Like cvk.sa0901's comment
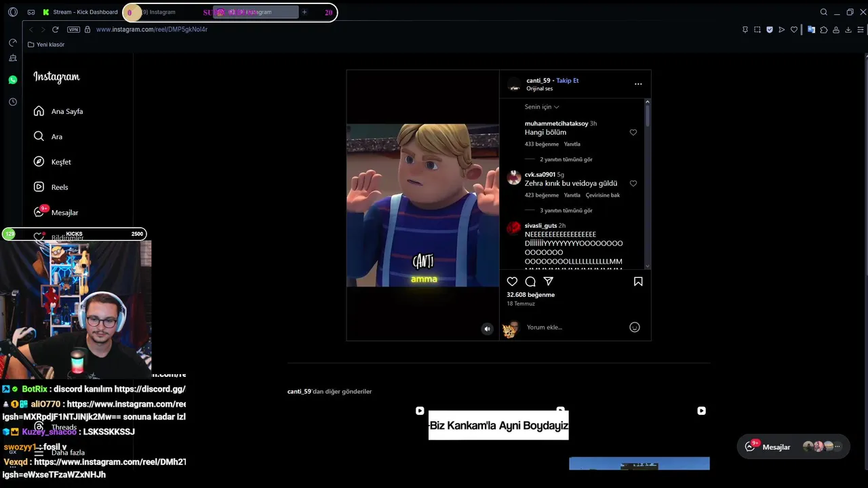 tap(633, 184)
